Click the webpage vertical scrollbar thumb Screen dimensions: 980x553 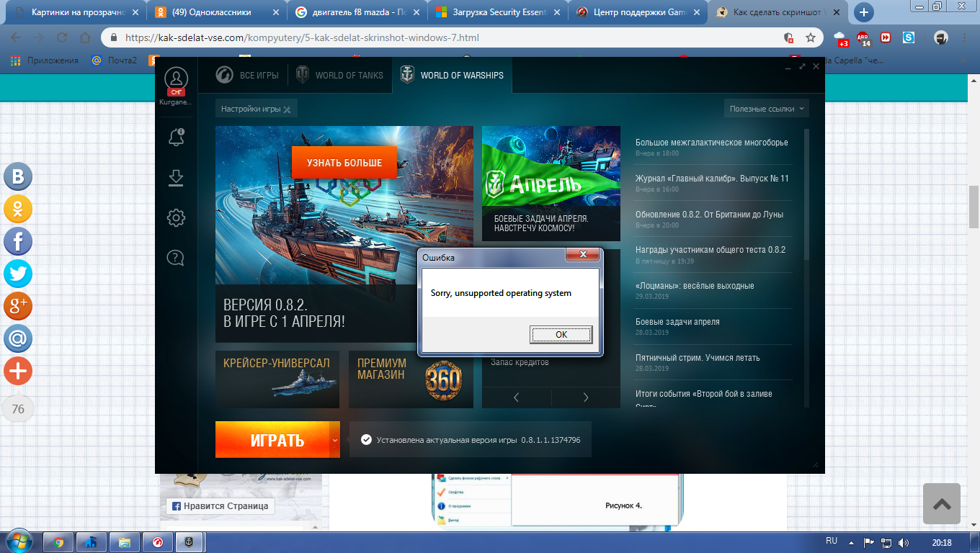[x=974, y=207]
